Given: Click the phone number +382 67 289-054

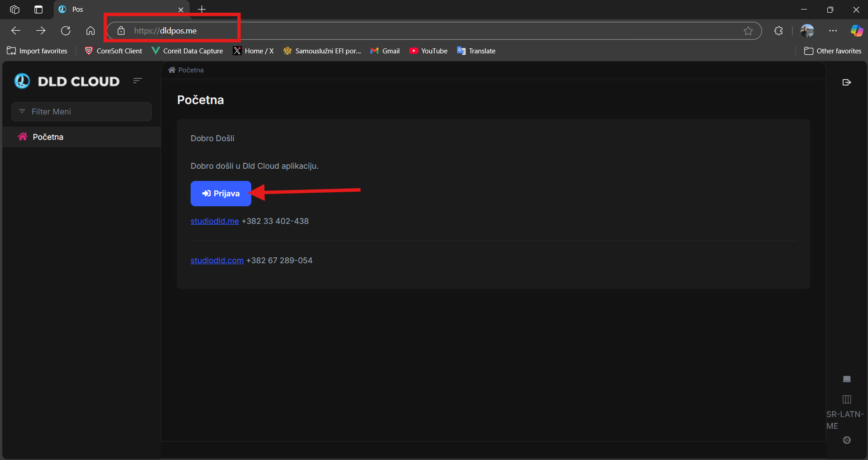Looking at the screenshot, I should 279,261.
